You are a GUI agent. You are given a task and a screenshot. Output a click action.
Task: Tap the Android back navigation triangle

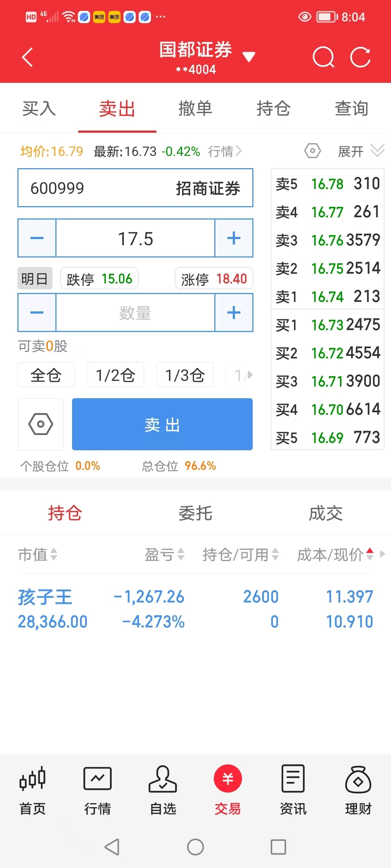[112, 847]
